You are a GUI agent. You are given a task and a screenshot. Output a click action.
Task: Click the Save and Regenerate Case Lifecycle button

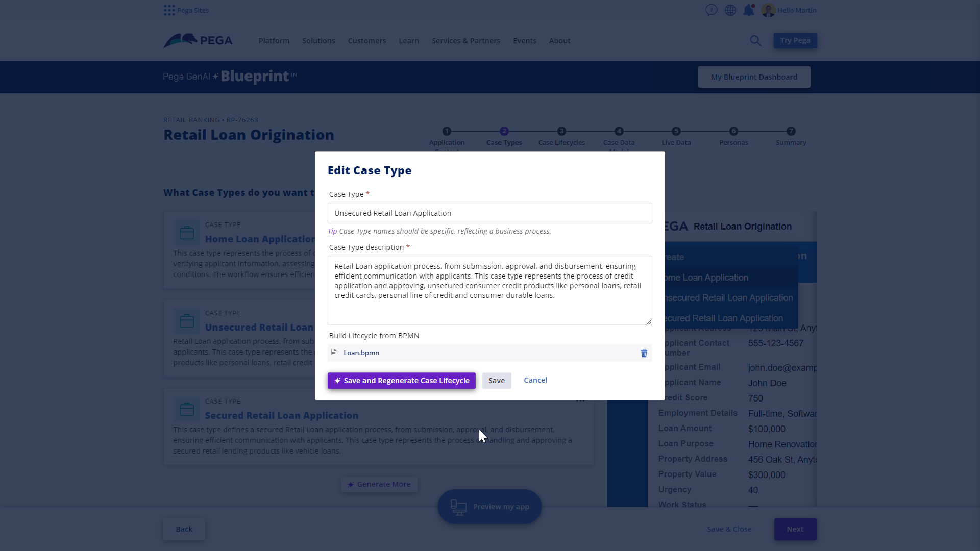pos(402,380)
